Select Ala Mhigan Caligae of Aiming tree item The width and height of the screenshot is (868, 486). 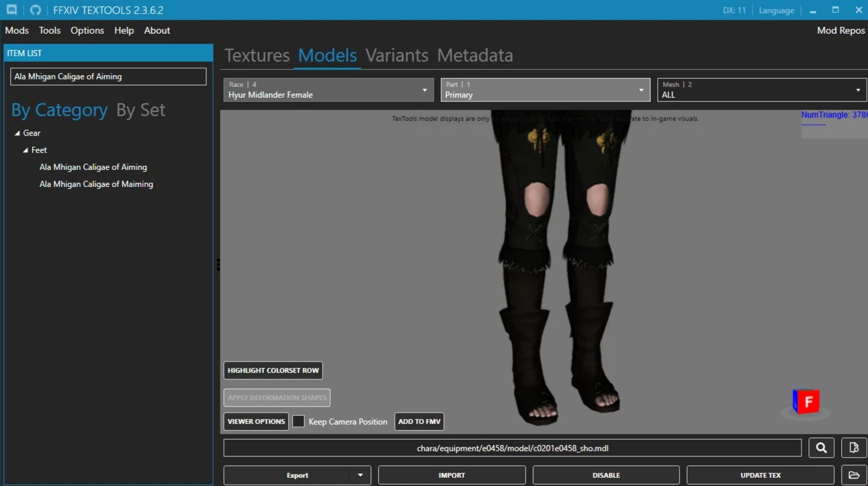(93, 167)
